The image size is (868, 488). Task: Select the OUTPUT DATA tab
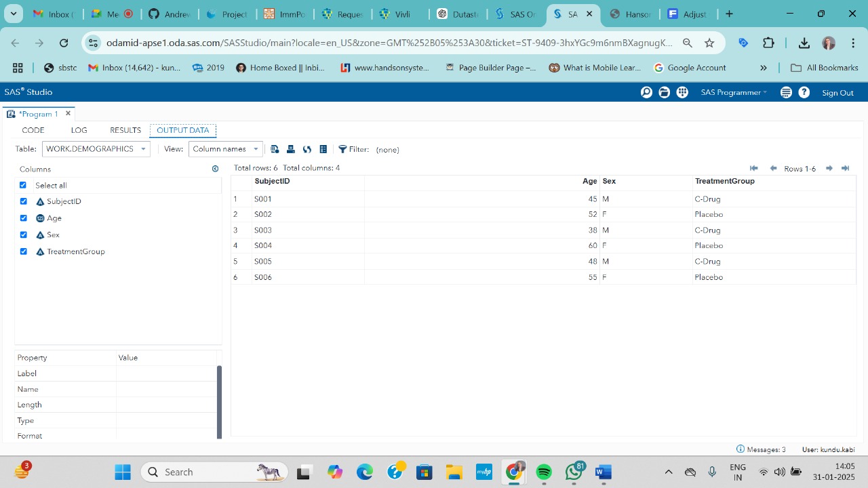coord(183,130)
